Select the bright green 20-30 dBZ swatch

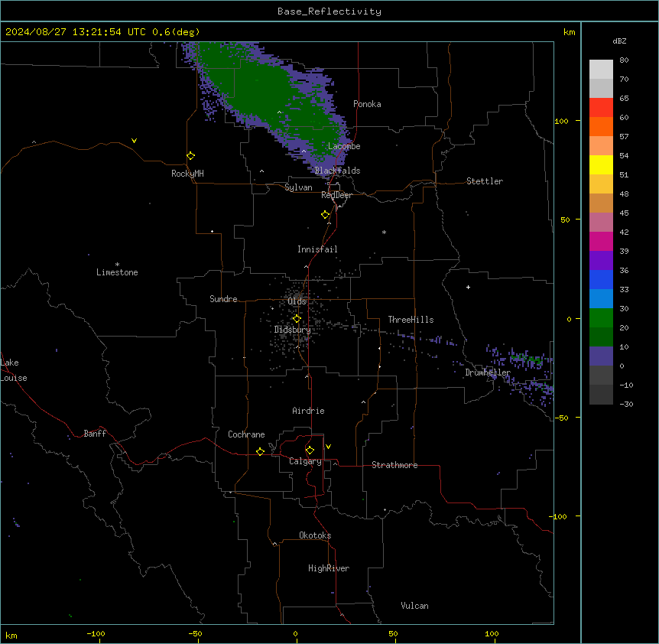601,318
